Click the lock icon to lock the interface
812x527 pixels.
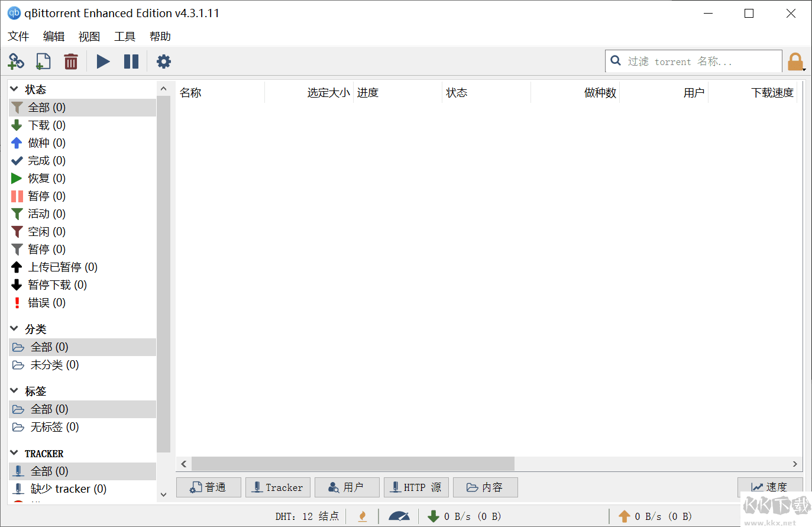tap(795, 61)
